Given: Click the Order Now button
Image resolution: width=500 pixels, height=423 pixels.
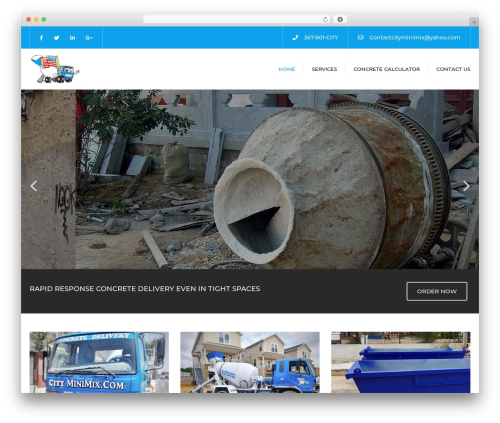Looking at the screenshot, I should pyautogui.click(x=437, y=291).
